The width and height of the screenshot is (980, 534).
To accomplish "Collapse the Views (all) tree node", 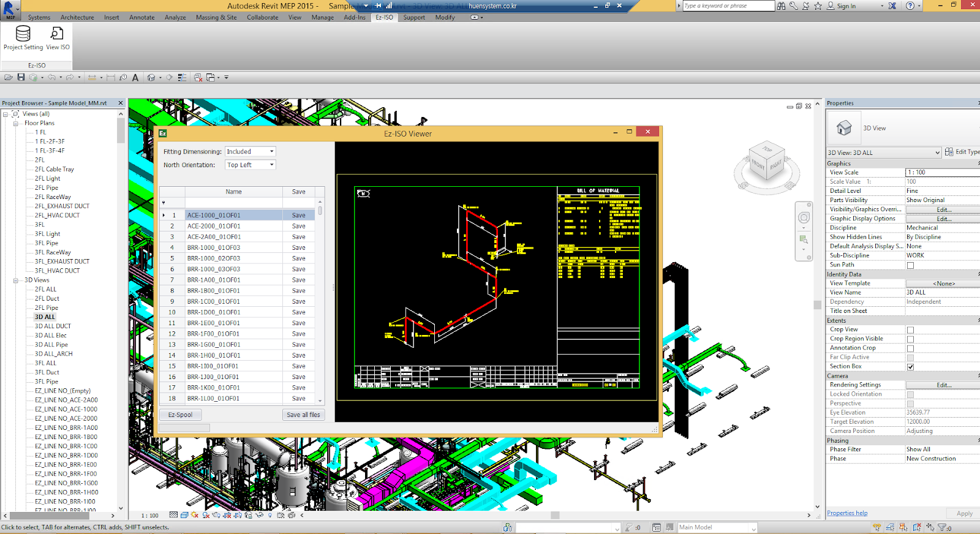I will tap(6, 114).
